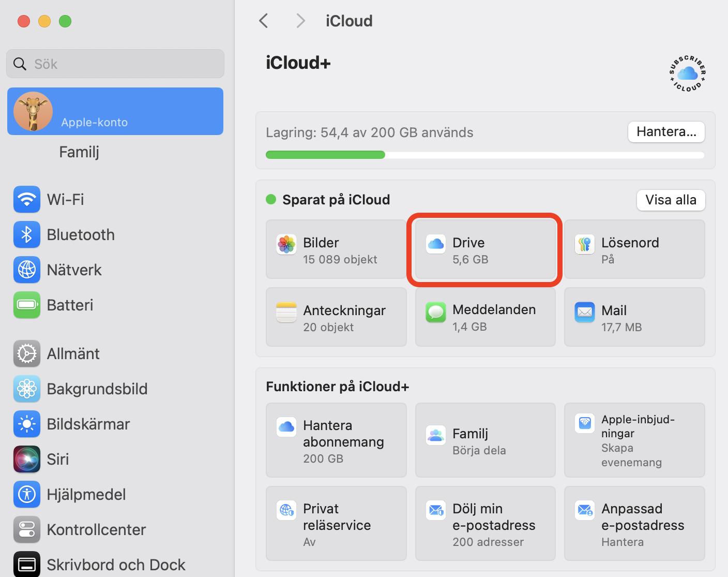728x577 pixels.
Task: Click the Hjälpmedel accessibility icon
Action: click(x=27, y=494)
